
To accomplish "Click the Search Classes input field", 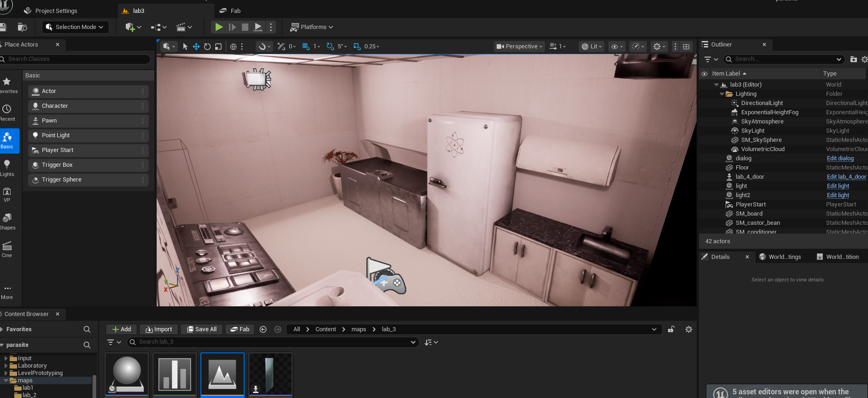I will (76, 59).
